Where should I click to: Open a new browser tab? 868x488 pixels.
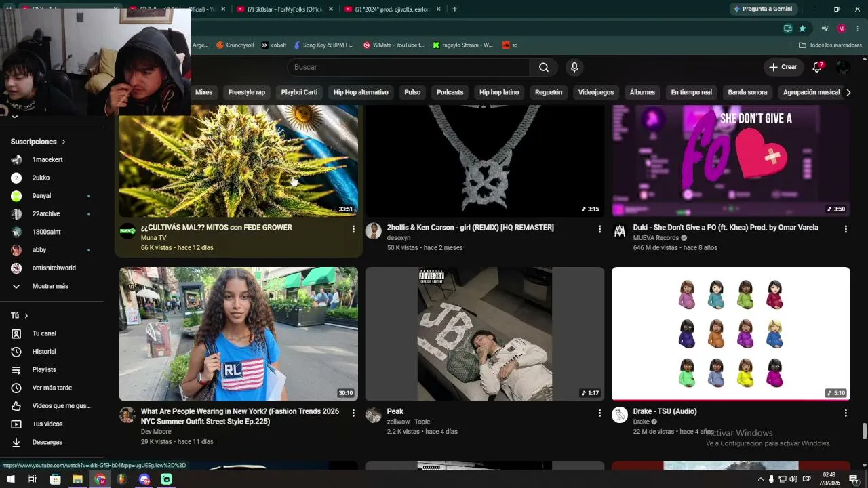tap(454, 9)
